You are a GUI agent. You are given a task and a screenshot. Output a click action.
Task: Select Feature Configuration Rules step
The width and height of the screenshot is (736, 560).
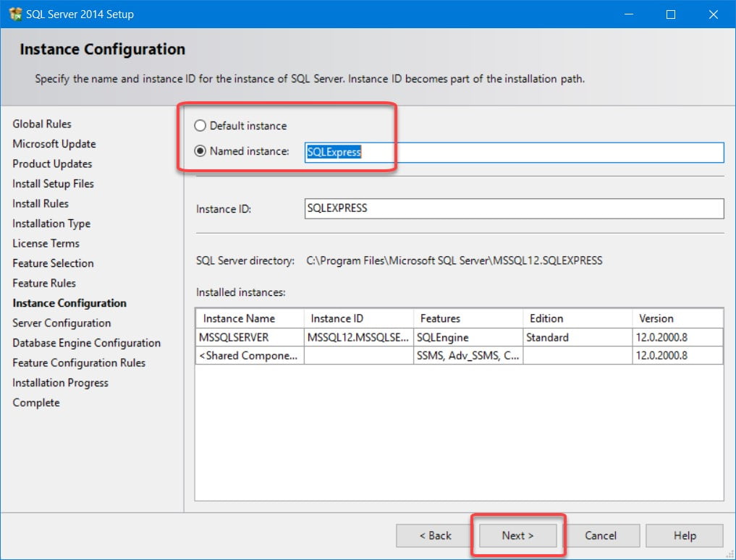point(79,363)
